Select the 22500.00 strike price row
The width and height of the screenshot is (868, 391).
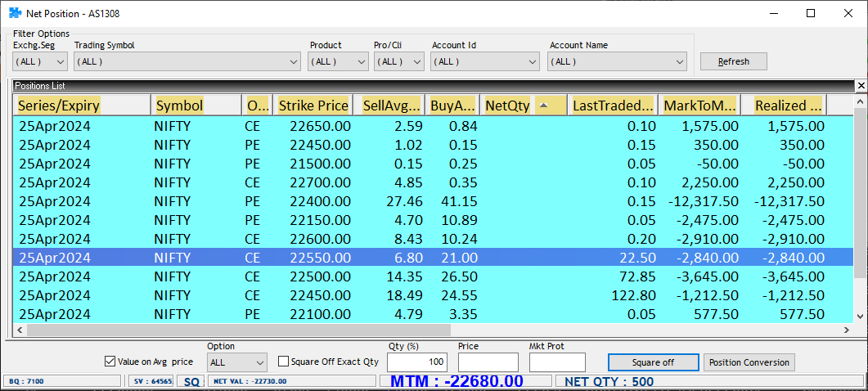coord(433,276)
